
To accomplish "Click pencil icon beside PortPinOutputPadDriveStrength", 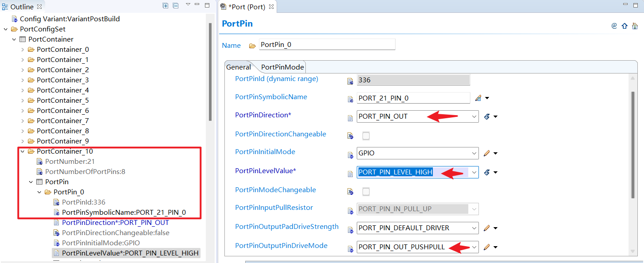I will pyautogui.click(x=486, y=228).
